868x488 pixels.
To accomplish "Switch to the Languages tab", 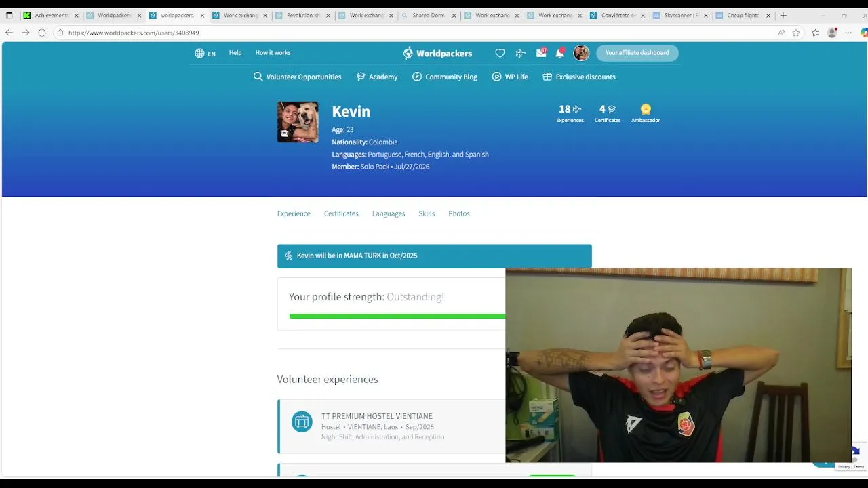I will click(x=389, y=213).
